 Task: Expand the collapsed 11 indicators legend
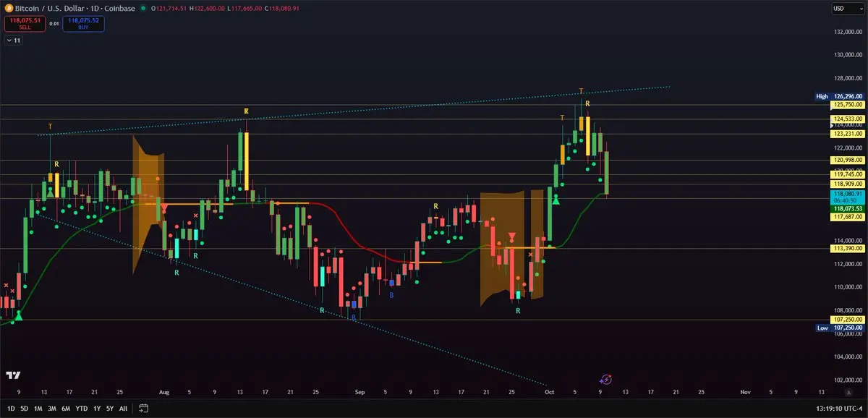(x=14, y=40)
